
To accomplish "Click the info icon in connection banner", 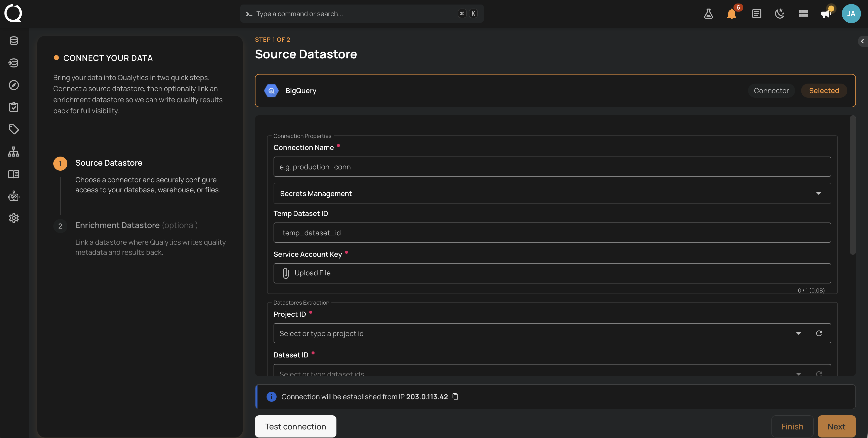I will click(x=271, y=396).
